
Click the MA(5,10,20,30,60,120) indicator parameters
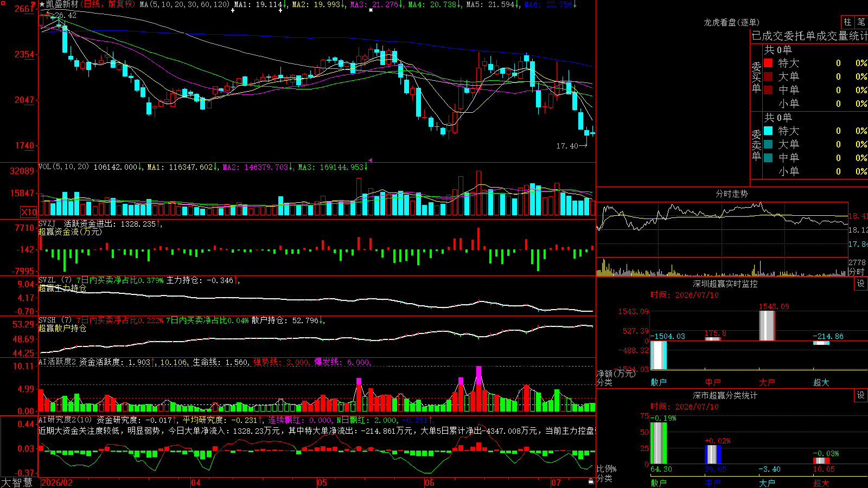185,4
